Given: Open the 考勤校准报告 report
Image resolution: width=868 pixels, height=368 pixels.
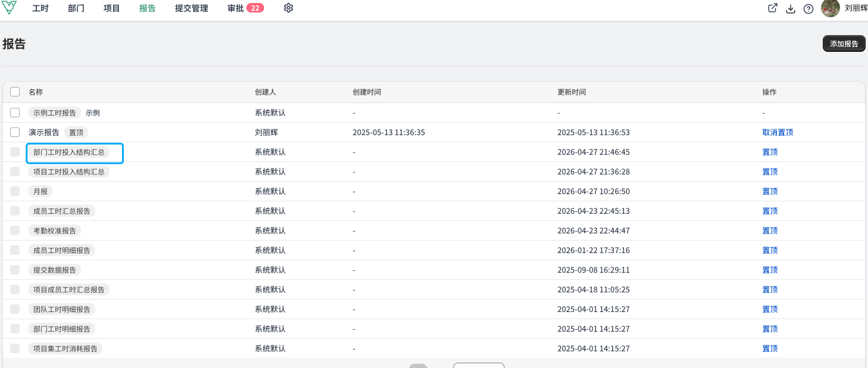Looking at the screenshot, I should (55, 230).
